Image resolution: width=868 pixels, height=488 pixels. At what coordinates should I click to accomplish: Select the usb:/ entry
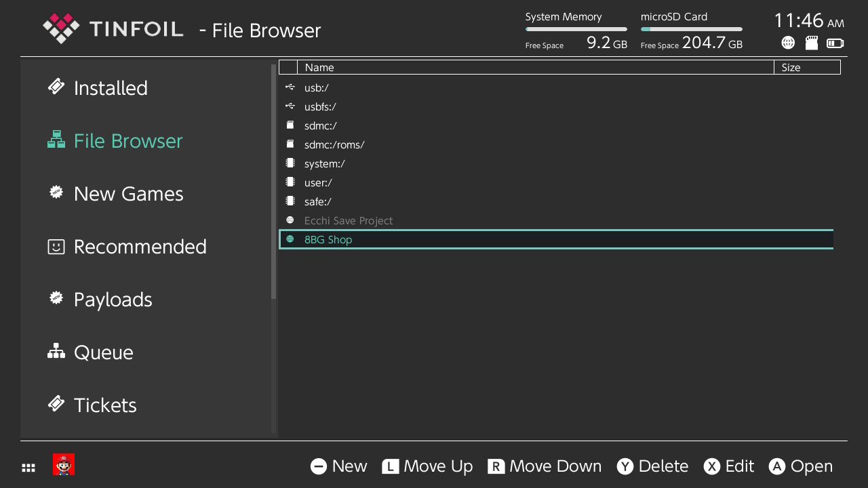click(556, 87)
